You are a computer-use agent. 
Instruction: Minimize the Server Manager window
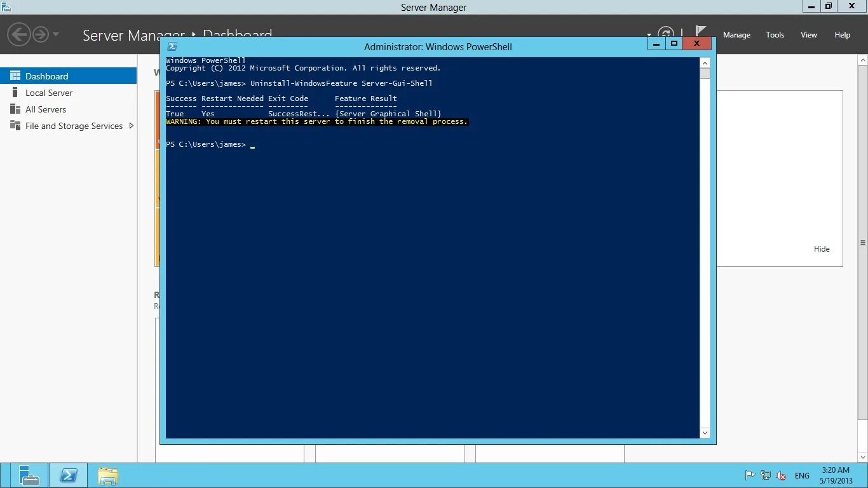coord(811,6)
